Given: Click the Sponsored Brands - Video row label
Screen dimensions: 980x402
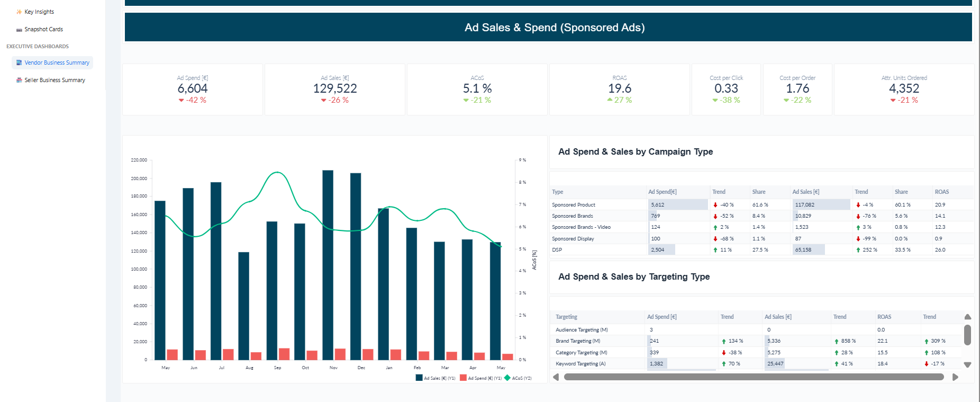Looking at the screenshot, I should point(582,227).
